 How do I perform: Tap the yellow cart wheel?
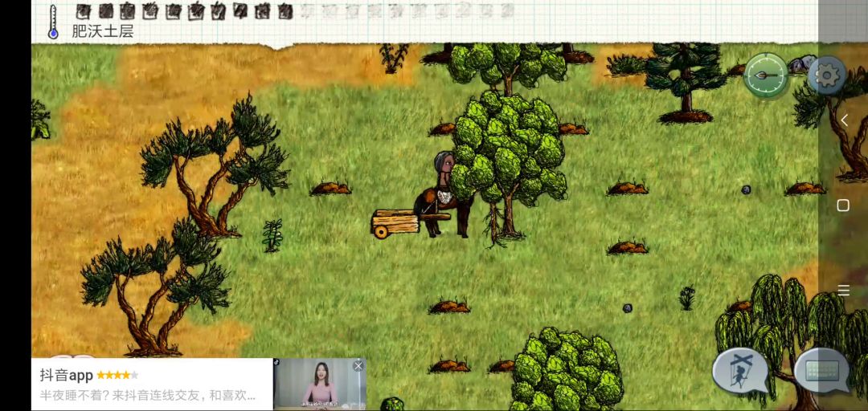381,231
